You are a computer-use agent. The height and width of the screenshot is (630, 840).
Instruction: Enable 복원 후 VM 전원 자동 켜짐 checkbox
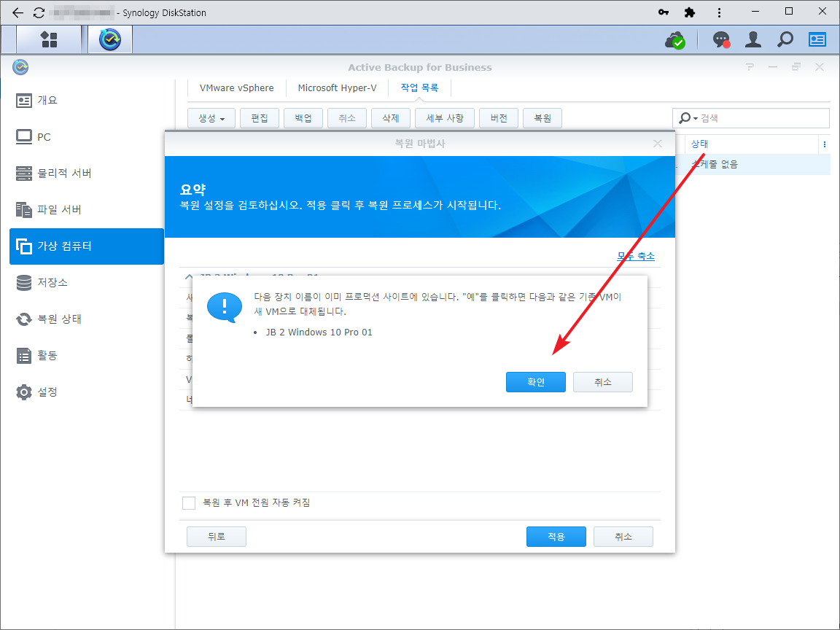(x=189, y=503)
